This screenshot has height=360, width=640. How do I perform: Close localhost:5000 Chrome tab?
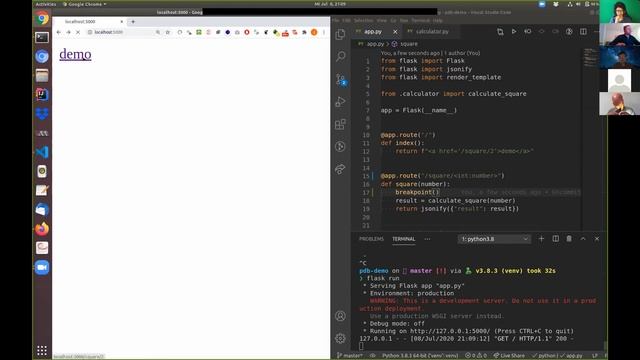pyautogui.click(x=122, y=22)
